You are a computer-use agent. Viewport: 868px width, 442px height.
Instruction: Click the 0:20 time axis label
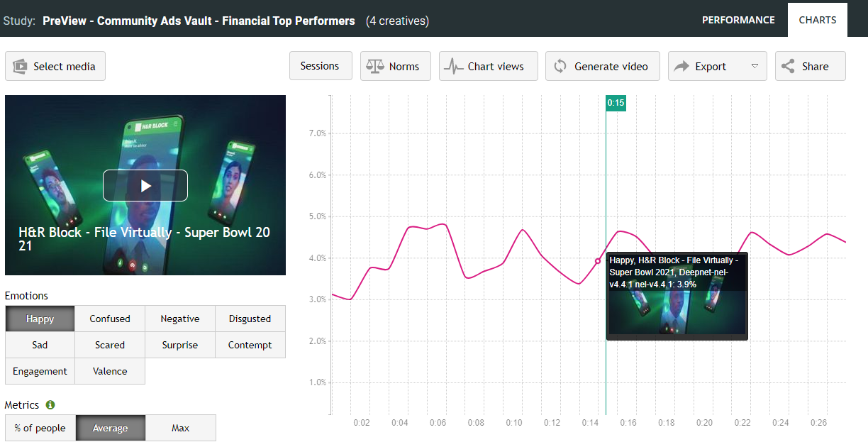click(x=704, y=423)
